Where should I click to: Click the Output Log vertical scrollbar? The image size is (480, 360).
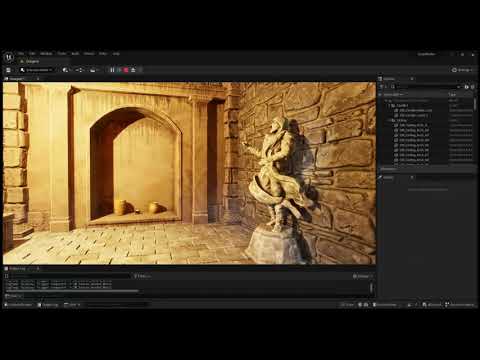click(371, 288)
